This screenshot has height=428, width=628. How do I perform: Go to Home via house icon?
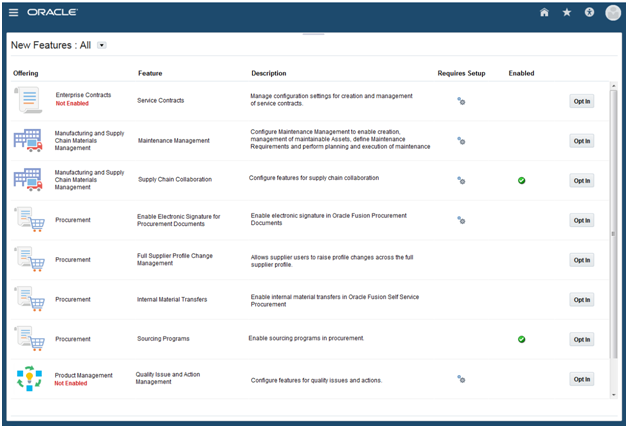click(544, 12)
